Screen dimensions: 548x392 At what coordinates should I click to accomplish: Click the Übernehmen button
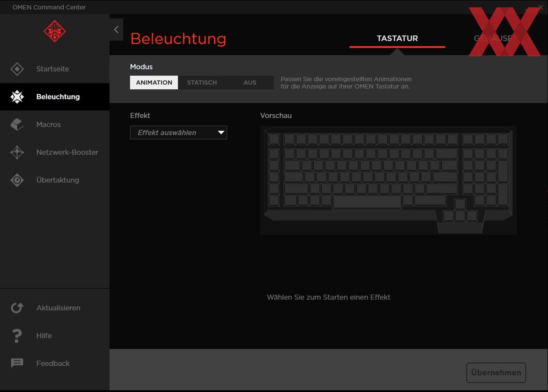pos(496,373)
